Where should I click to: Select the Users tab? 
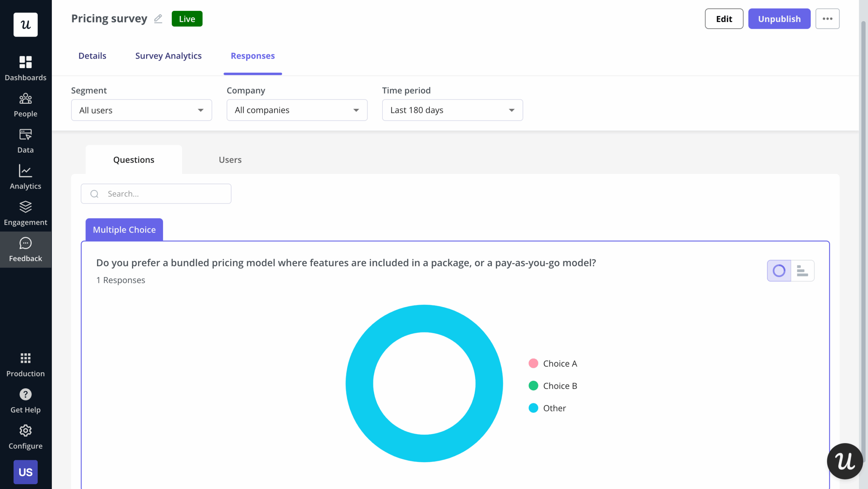[x=230, y=160]
